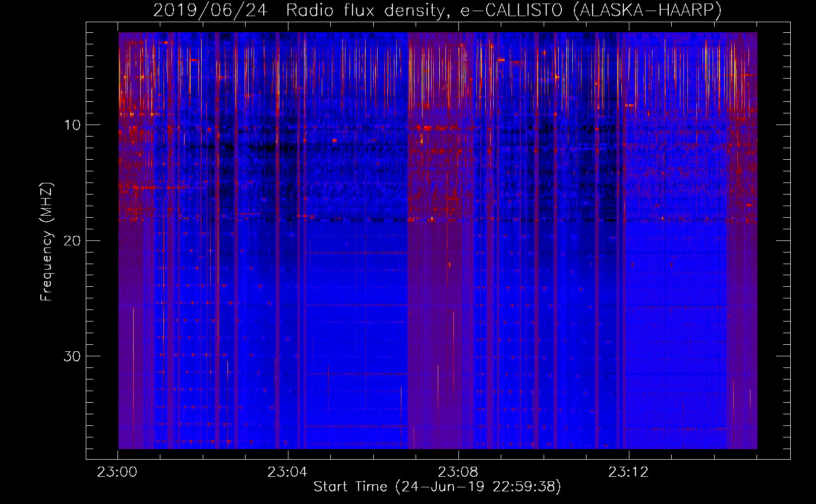This screenshot has width=816, height=504.
Task: Click the plot title 'Radio flux density, e-CALLISTO (ALASKA-HAARP)'
Action: [x=504, y=10]
